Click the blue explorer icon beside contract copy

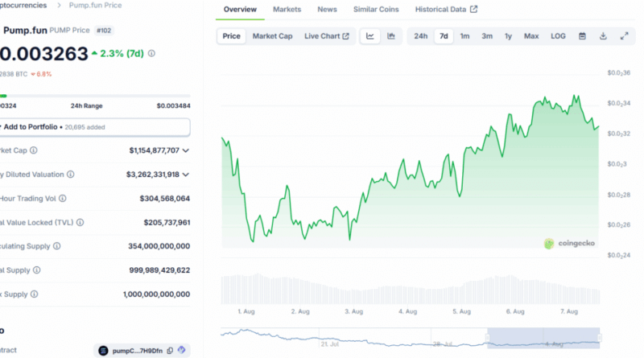(182, 350)
